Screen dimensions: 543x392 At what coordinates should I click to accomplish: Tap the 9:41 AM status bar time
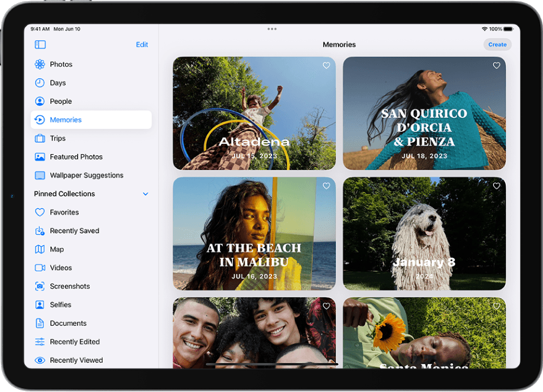point(40,29)
